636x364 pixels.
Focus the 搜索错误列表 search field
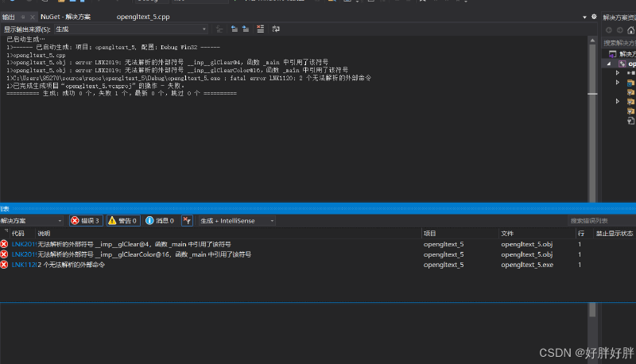602,221
